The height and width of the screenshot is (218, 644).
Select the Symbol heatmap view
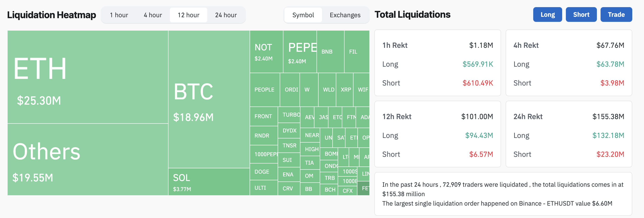point(303,15)
